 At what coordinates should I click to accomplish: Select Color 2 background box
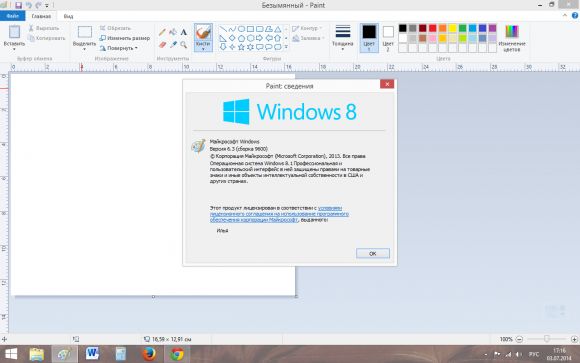[388, 38]
